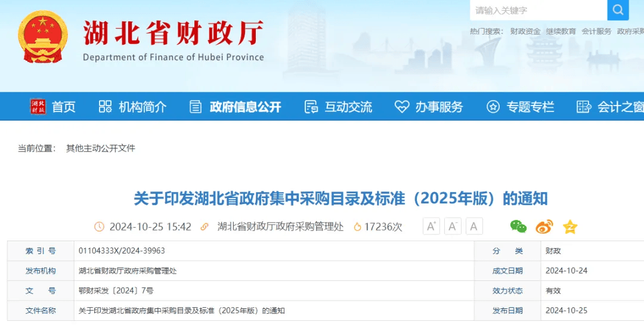Open the 机构简介 menu item
Screen dimensions: 644x331
pos(143,107)
